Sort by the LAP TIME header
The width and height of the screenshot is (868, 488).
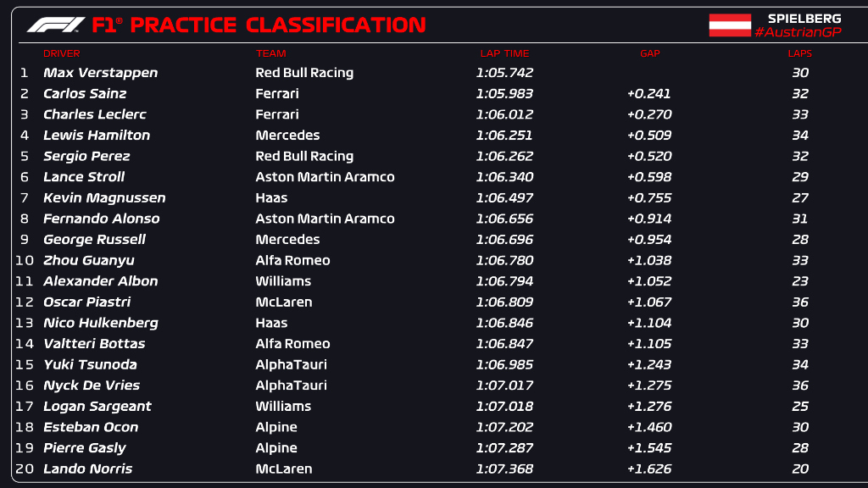tap(504, 53)
